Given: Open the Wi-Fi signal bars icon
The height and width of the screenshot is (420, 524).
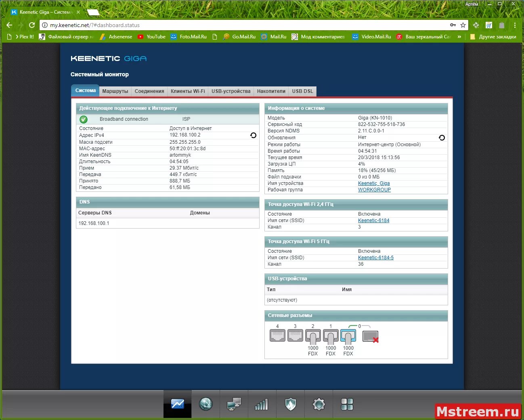Looking at the screenshot, I should 262,404.
